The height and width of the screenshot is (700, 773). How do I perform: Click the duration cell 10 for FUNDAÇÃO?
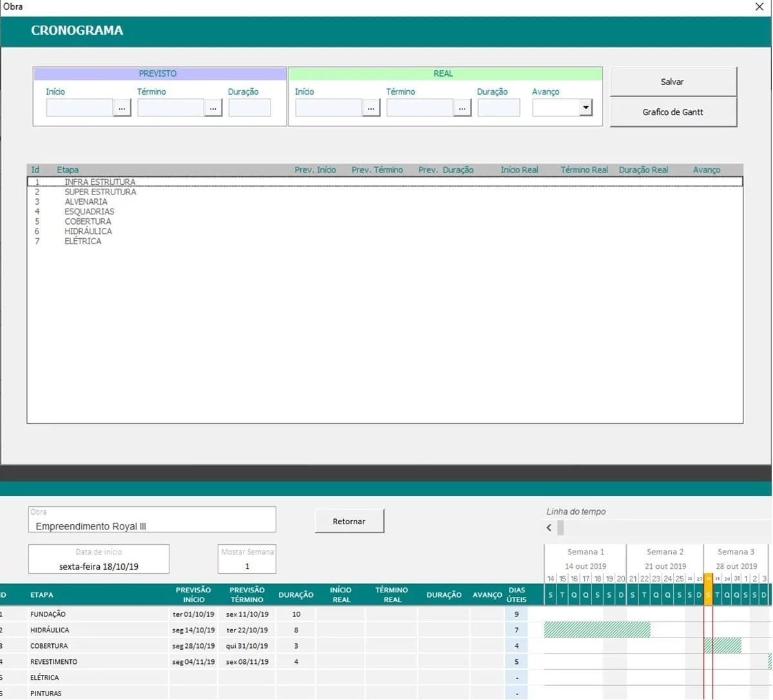pyautogui.click(x=296, y=614)
